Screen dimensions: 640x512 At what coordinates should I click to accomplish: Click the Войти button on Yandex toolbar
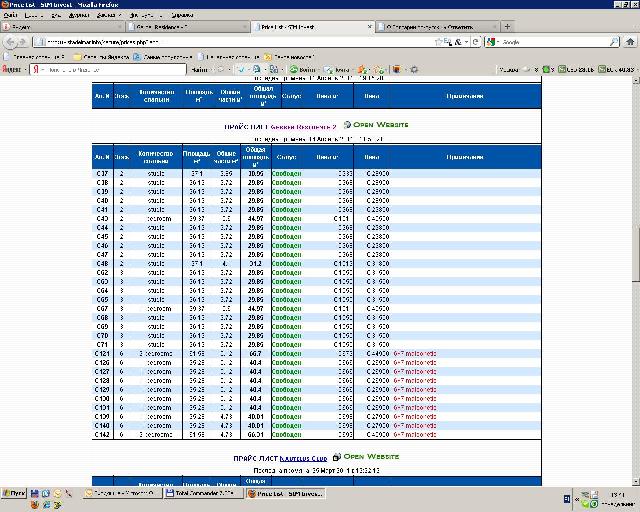click(302, 70)
